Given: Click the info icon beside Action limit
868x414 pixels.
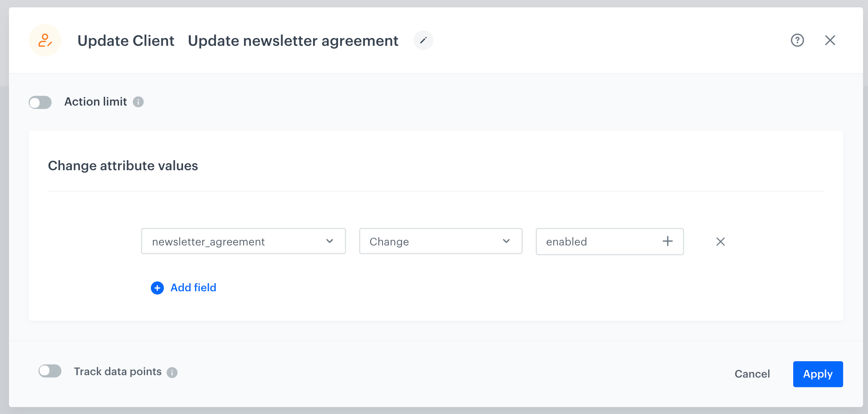Looking at the screenshot, I should 139,102.
